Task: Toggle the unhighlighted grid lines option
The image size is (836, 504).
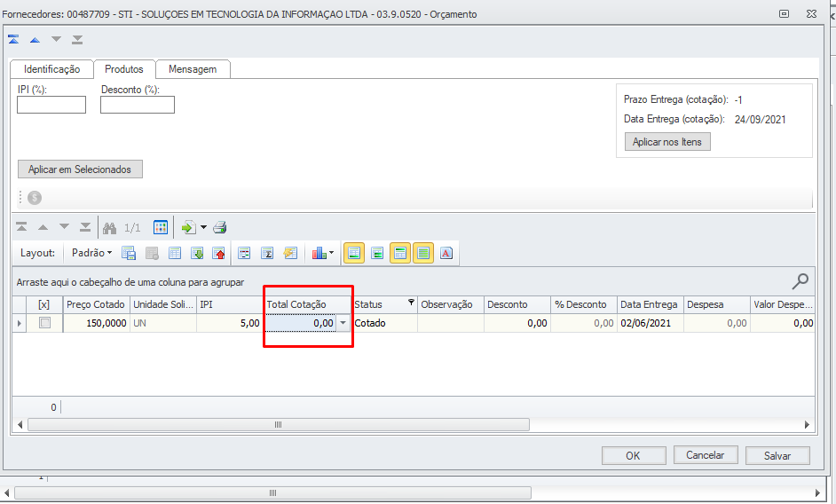Action: point(377,254)
